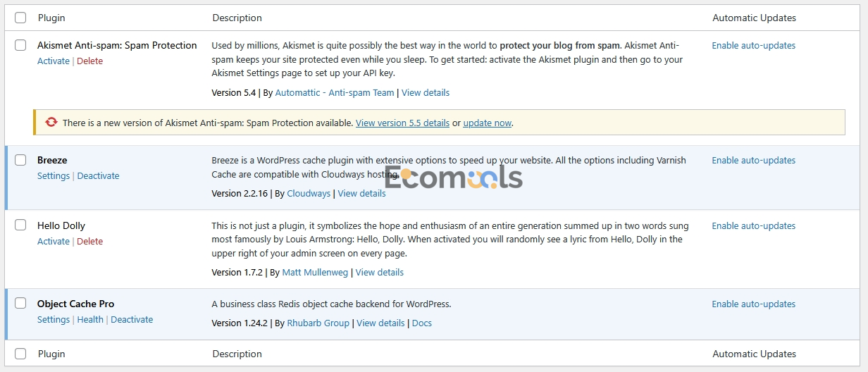Enable auto-updates for Hello Dolly
This screenshot has height=372, width=868.
pos(753,225)
